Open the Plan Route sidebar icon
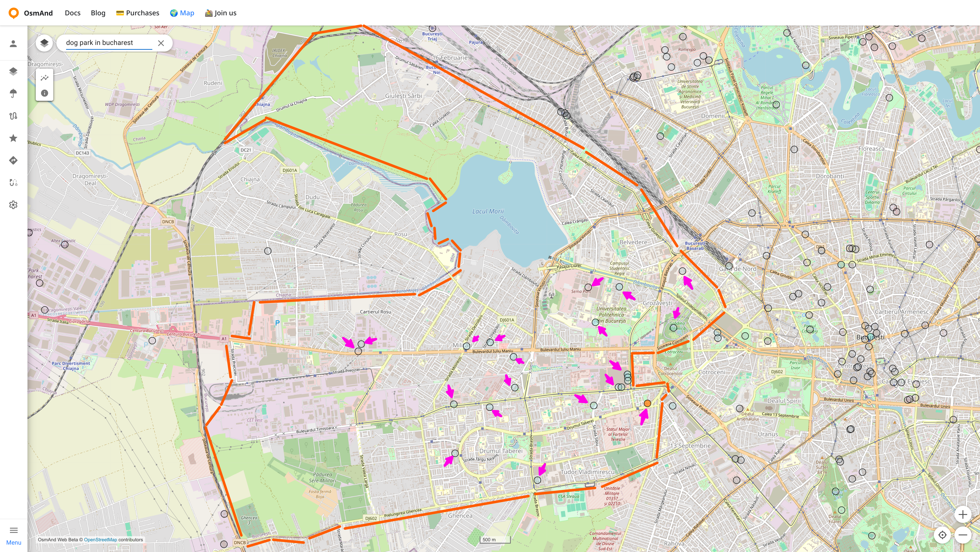980x552 pixels. click(13, 183)
